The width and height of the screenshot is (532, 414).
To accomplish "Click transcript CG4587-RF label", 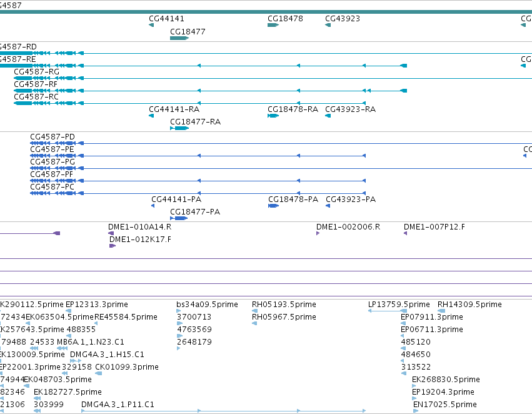I will pyautogui.click(x=36, y=84).
